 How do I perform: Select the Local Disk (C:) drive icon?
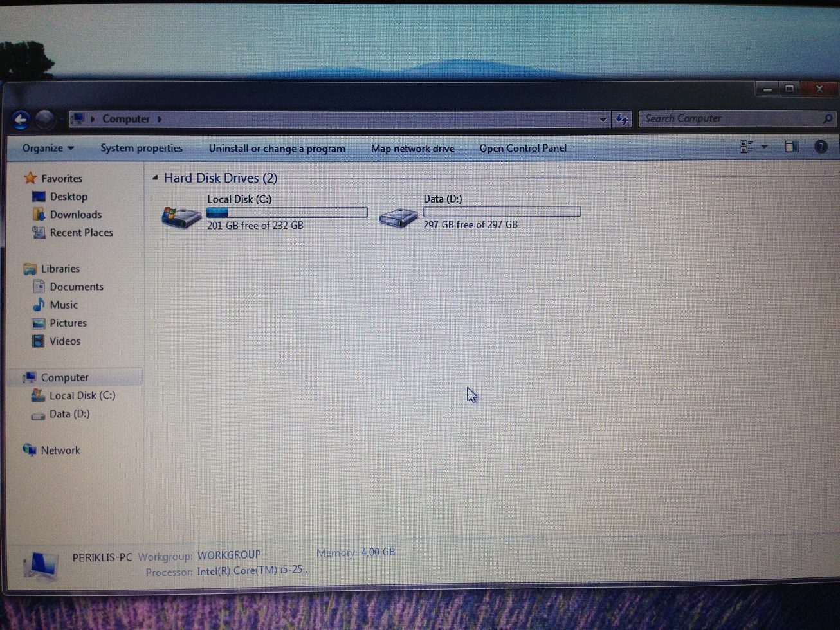coord(181,217)
